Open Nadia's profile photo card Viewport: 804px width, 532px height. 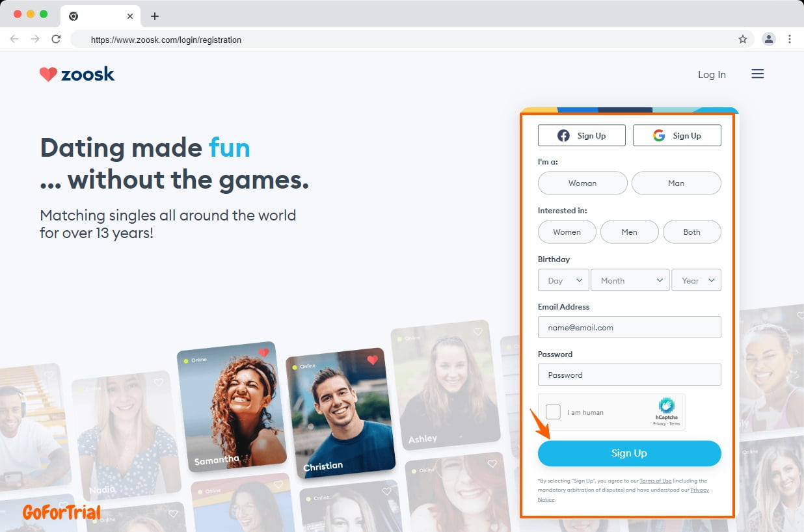(126, 434)
